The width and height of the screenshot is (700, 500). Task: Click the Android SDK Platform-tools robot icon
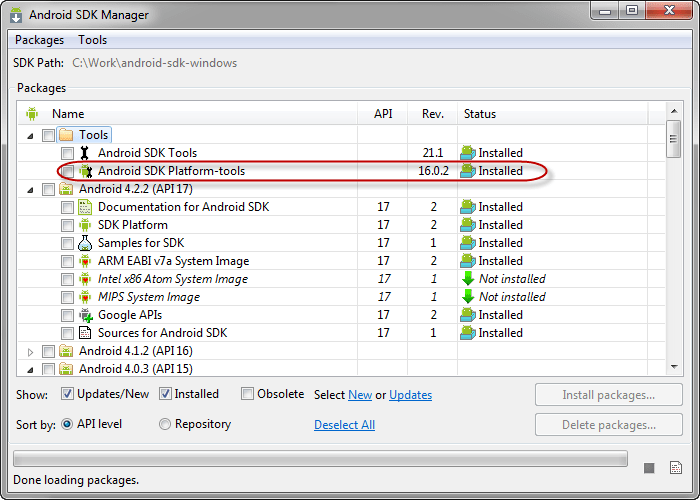(x=85, y=171)
